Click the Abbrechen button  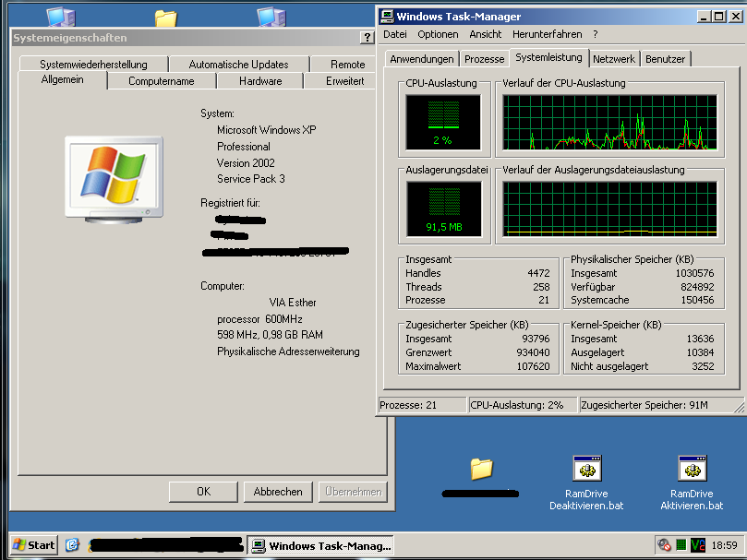(278, 492)
